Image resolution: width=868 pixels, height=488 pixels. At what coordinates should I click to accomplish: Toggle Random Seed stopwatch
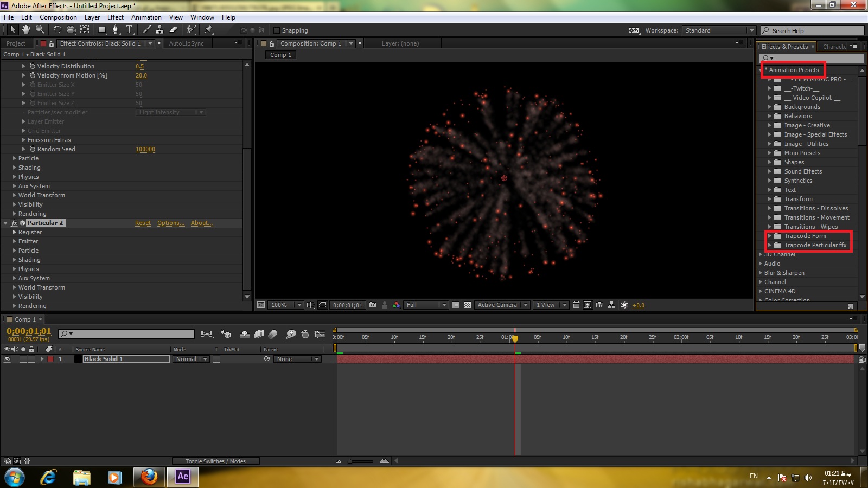point(33,149)
